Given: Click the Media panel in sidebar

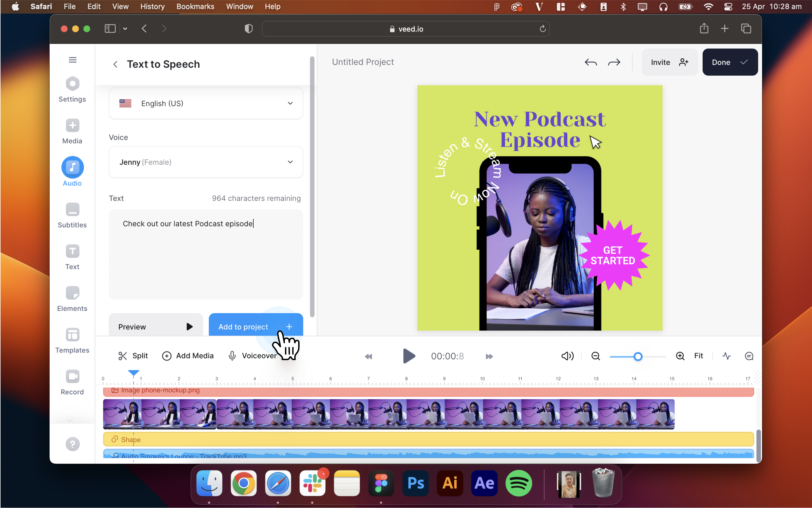Looking at the screenshot, I should point(72,131).
